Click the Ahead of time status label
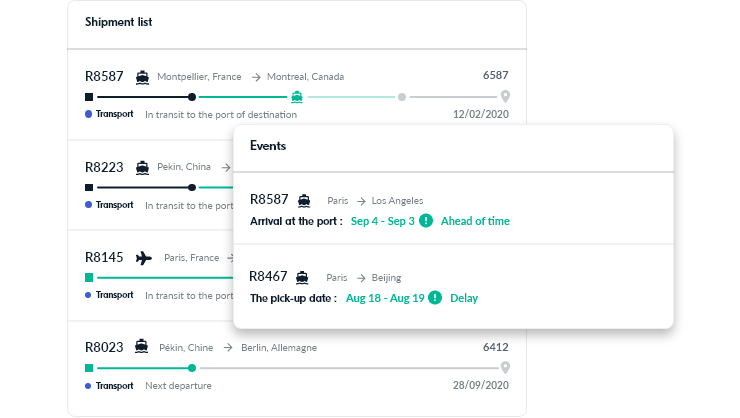This screenshot has height=418, width=740. (475, 221)
